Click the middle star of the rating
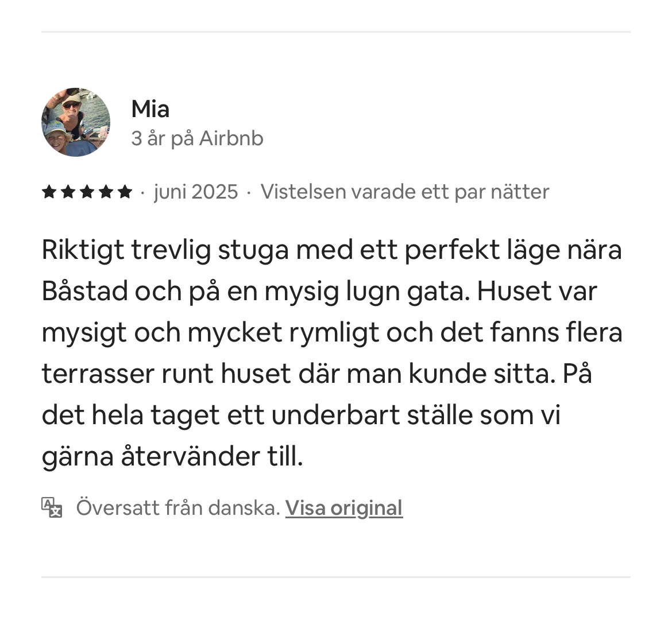This screenshot has height=617, width=672. coord(87,192)
